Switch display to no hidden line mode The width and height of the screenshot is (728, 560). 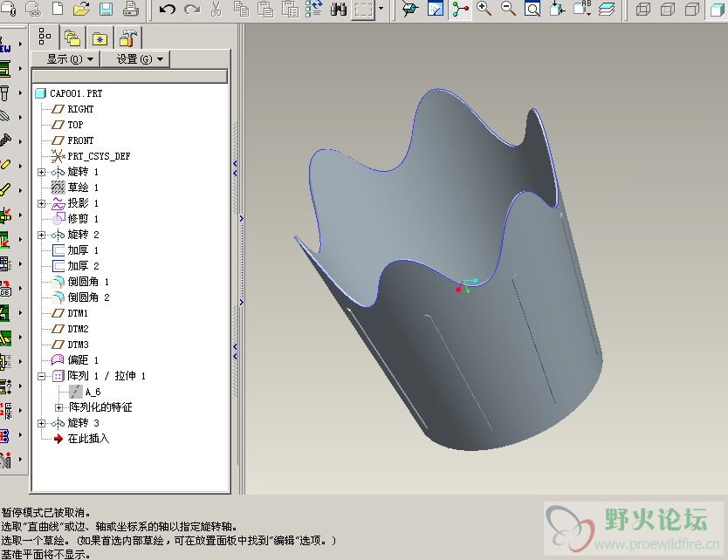(x=692, y=9)
